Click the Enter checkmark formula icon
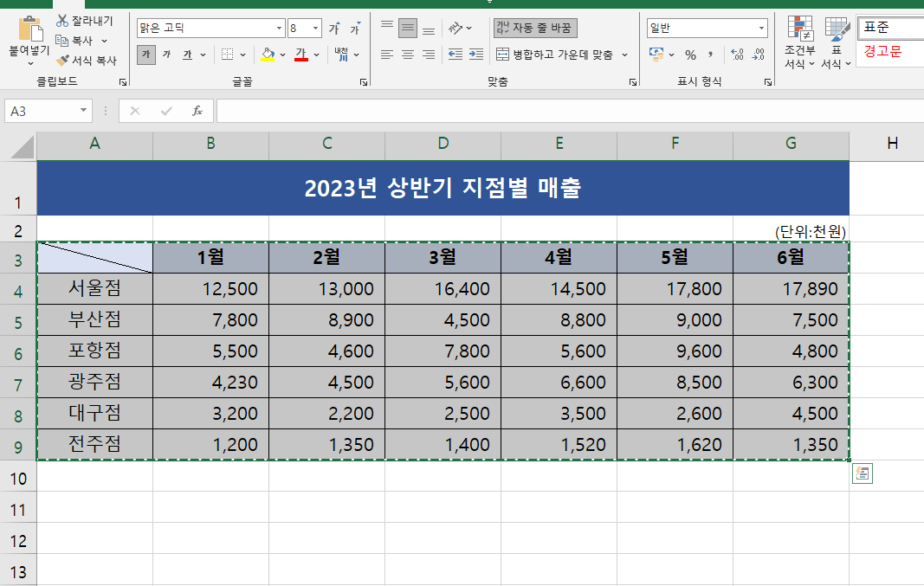Screen dimensions: 924x586 (166, 111)
